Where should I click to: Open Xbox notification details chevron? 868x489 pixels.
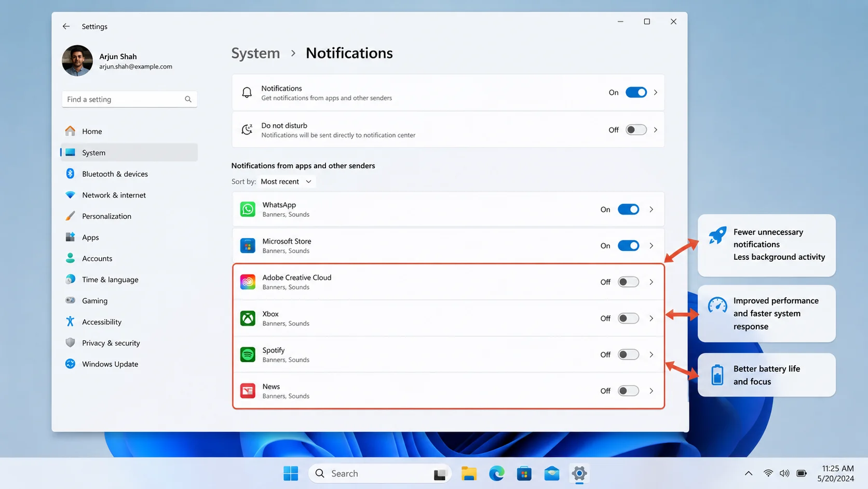coord(651,319)
